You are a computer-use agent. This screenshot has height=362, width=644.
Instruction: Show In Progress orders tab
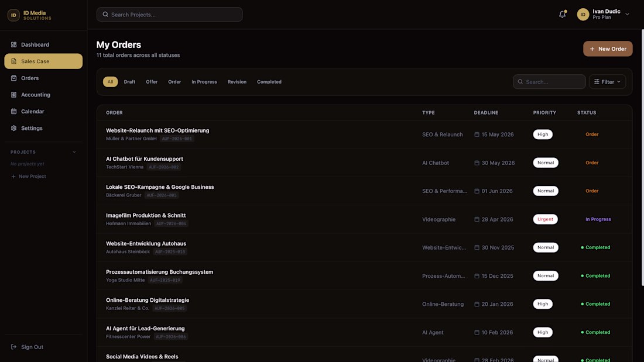click(204, 82)
